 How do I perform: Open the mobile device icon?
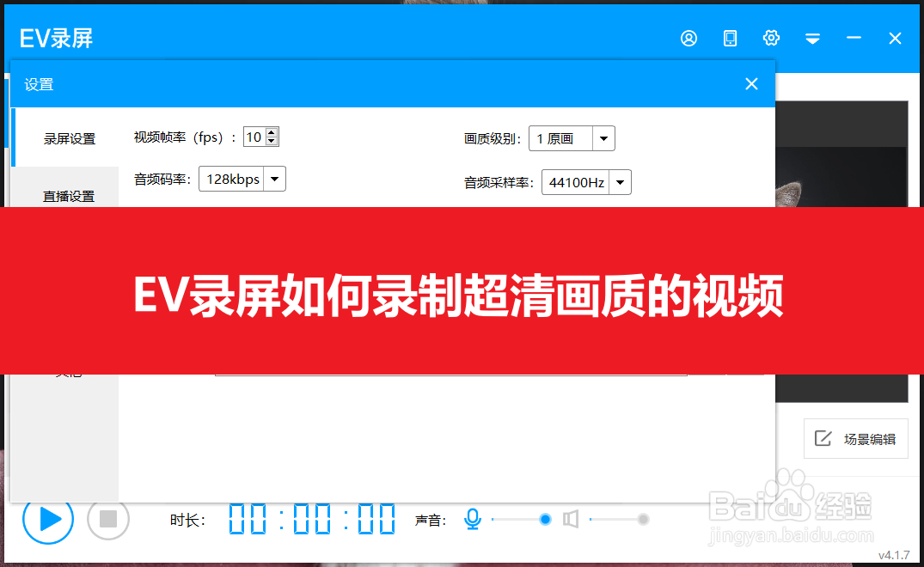[730, 39]
